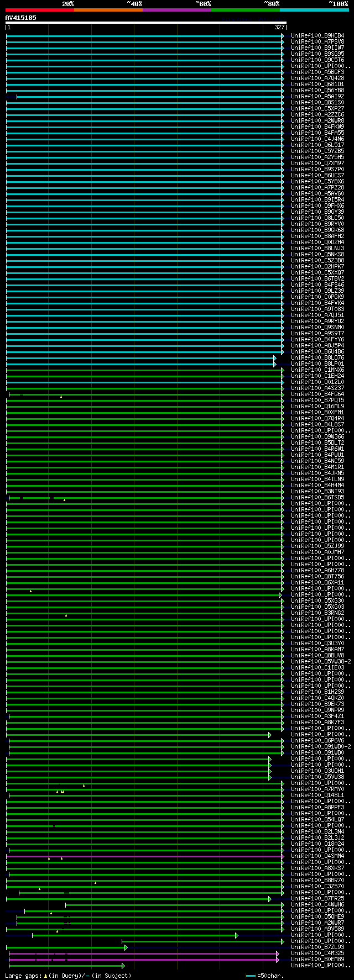The image size is (354, 980).
Task: Select the UniRef100_B1H2S9 label
Action: 317,692
